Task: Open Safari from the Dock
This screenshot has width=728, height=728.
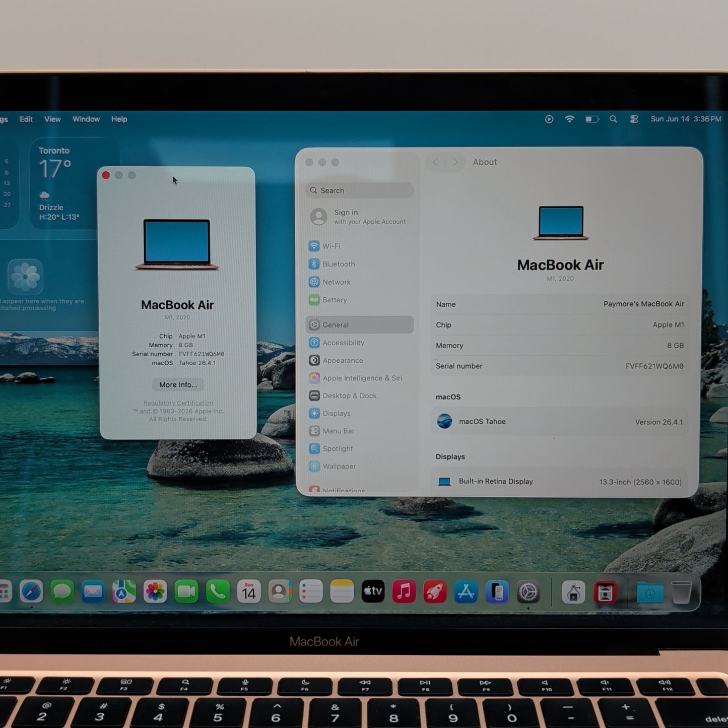Action: pyautogui.click(x=31, y=591)
